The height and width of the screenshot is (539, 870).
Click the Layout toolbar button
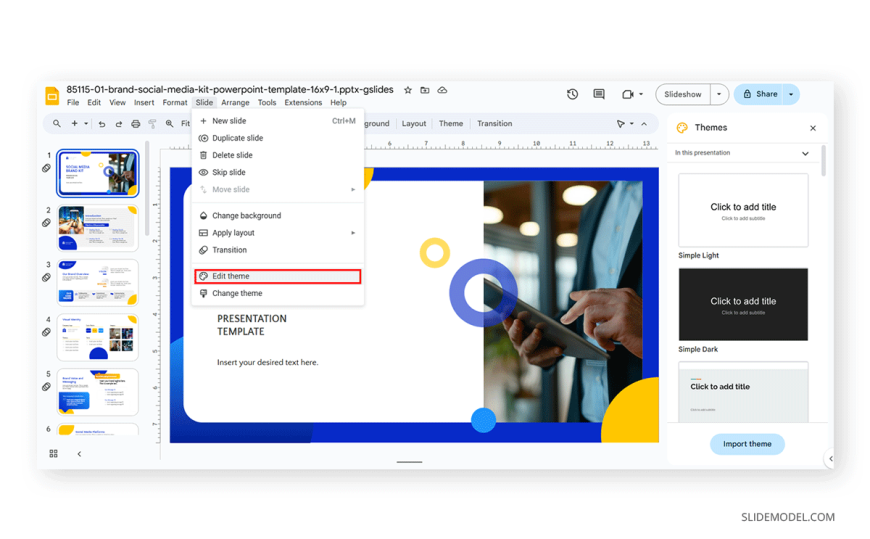pos(414,124)
